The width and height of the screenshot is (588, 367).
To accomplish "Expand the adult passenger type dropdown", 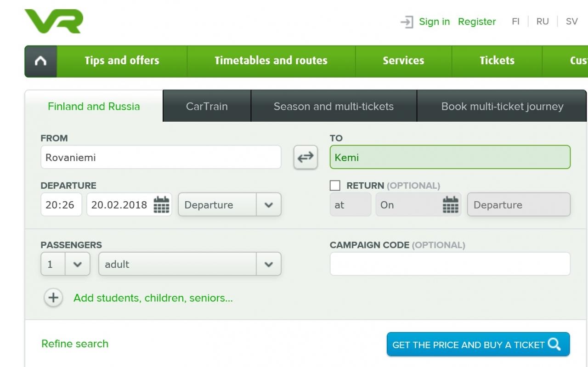I will pyautogui.click(x=190, y=264).
